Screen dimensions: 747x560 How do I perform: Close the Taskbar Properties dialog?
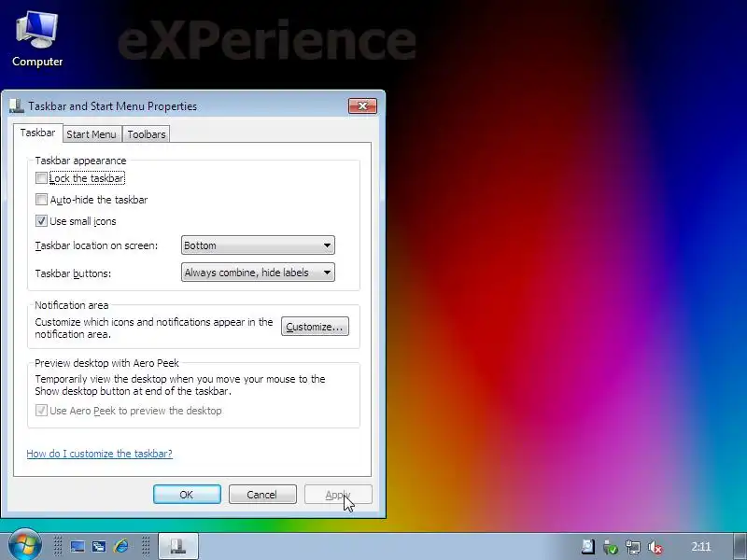point(362,105)
